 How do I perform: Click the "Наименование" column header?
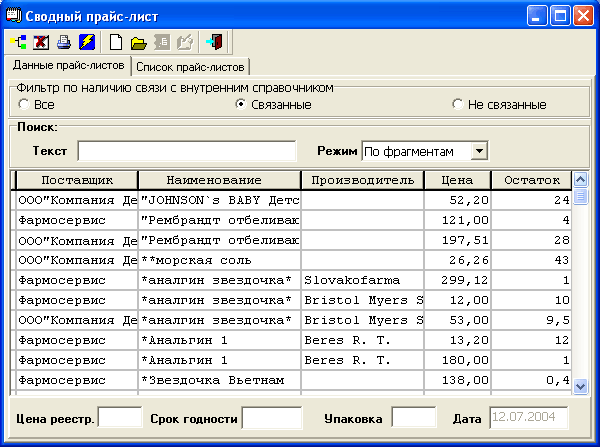coord(219,180)
